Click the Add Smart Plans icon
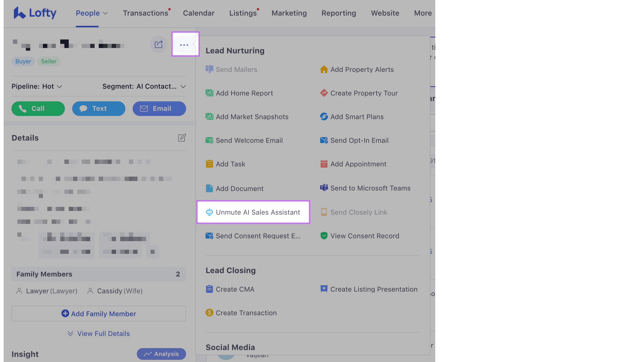Image resolution: width=644 pixels, height=362 pixels. pos(324,117)
